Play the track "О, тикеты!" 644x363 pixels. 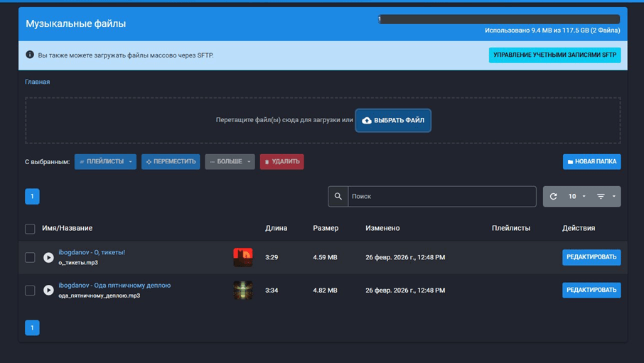48,258
